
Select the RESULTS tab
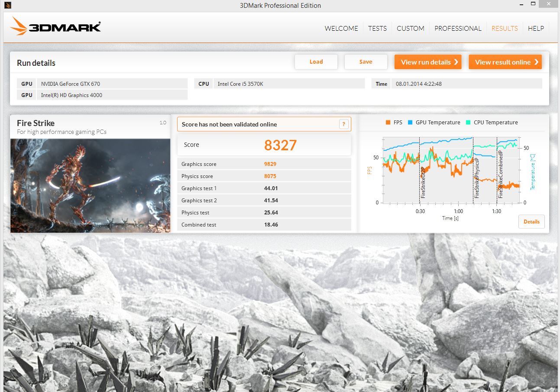coord(505,29)
